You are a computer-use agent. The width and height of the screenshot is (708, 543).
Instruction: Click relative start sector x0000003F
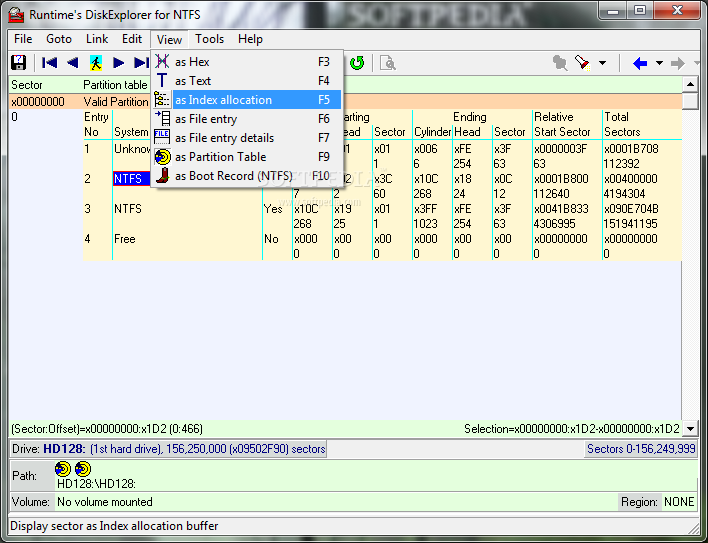pyautogui.click(x=560, y=149)
